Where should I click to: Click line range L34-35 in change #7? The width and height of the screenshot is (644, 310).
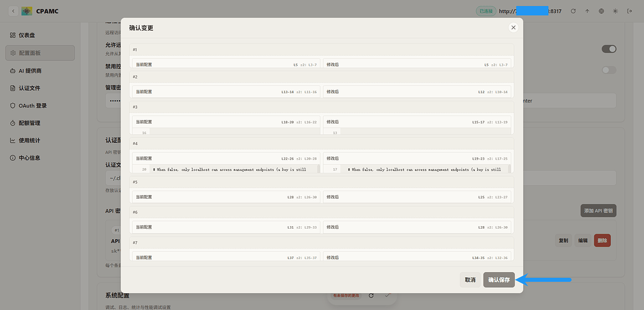[478, 258]
